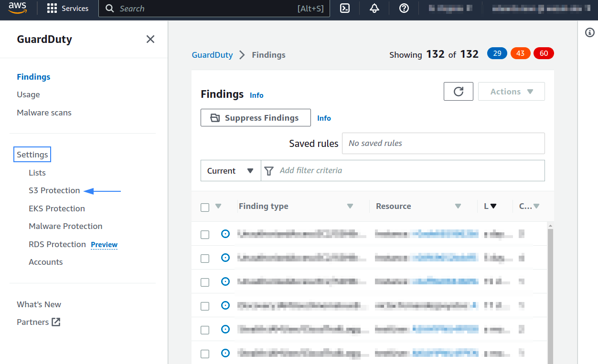The image size is (598, 364).
Task: Open the selection options arrow beside header checkbox
Action: [218, 207]
